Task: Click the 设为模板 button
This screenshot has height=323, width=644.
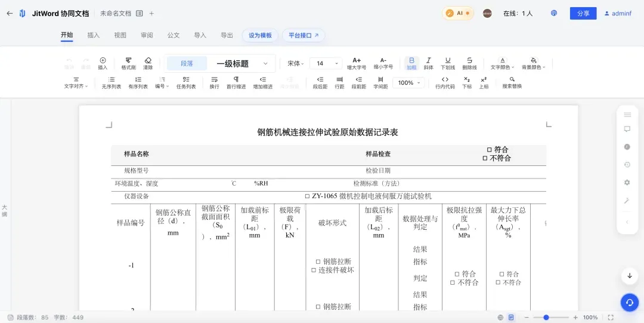Action: tap(260, 35)
